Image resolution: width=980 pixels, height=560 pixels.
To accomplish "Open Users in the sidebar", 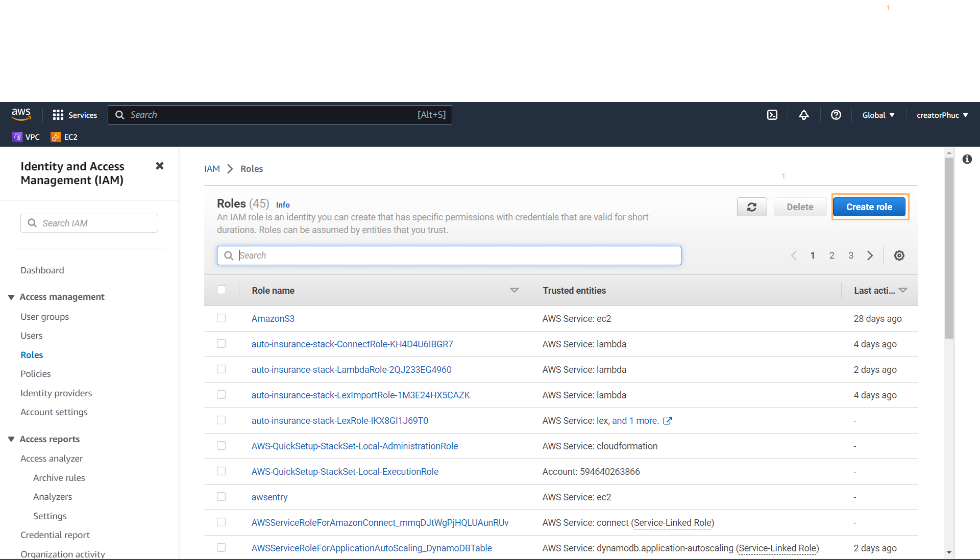I will coord(32,336).
